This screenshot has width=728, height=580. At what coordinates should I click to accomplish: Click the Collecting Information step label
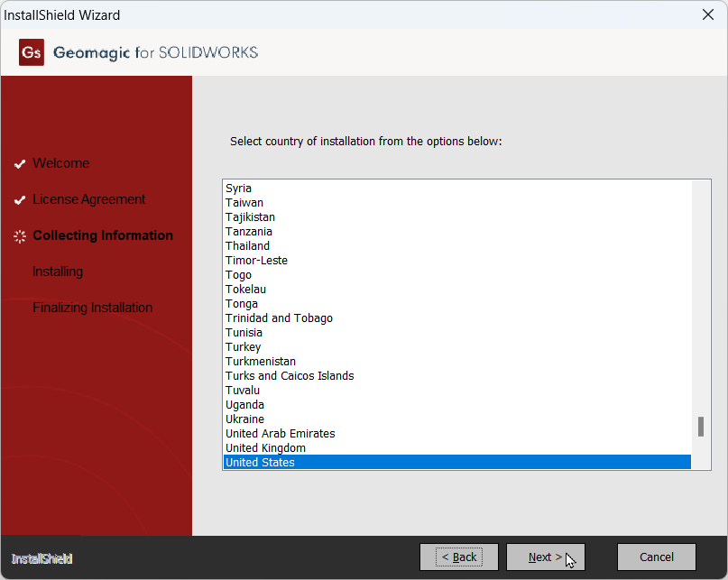coord(103,235)
